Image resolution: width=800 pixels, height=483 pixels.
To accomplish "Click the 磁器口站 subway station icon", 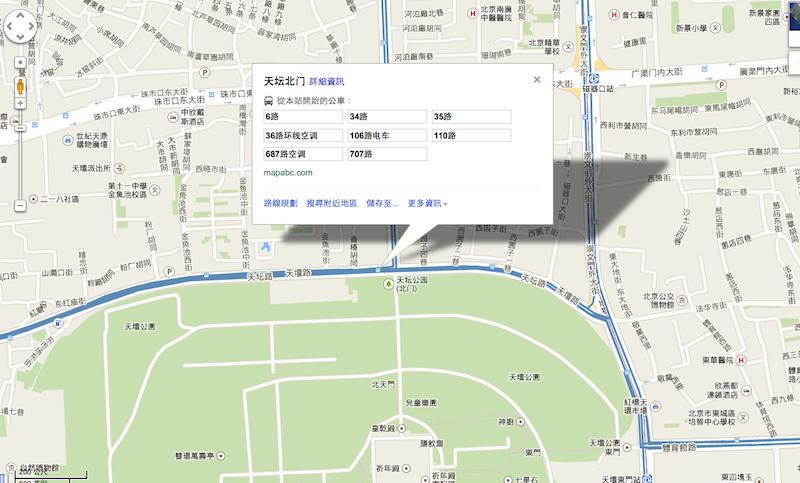I will tap(593, 79).
